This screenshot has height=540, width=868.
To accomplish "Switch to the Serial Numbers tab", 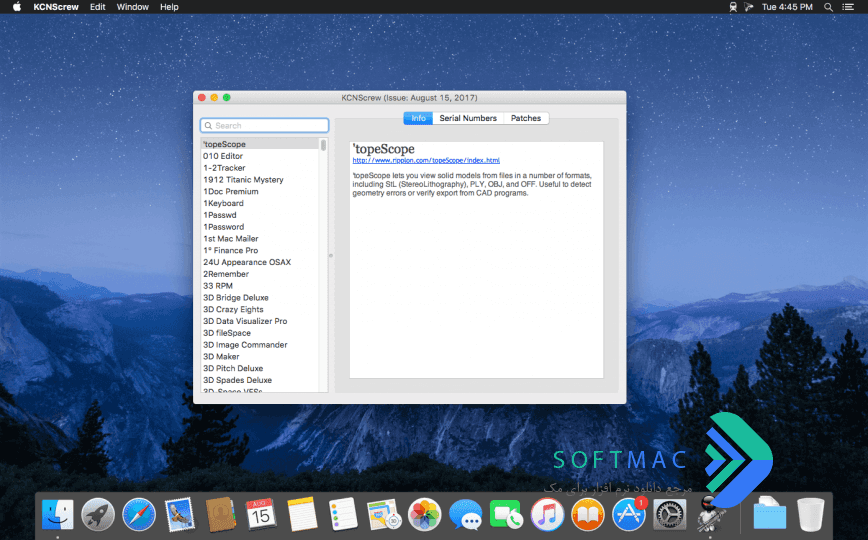I will point(468,118).
